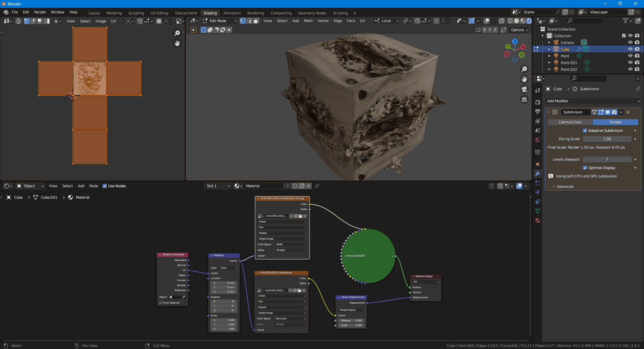Switch to the UV Editing workspace tab
The width and height of the screenshot is (644, 349).
tap(159, 13)
